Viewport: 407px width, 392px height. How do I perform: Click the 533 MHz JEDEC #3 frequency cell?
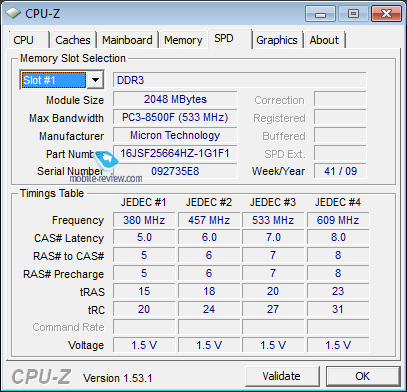pyautogui.click(x=273, y=220)
